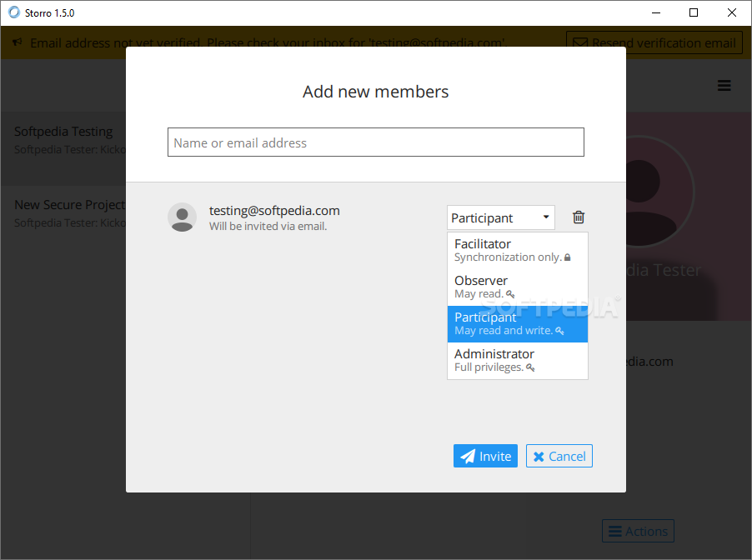Open the Participant role dropdown
This screenshot has height=560, width=752.
[x=501, y=217]
